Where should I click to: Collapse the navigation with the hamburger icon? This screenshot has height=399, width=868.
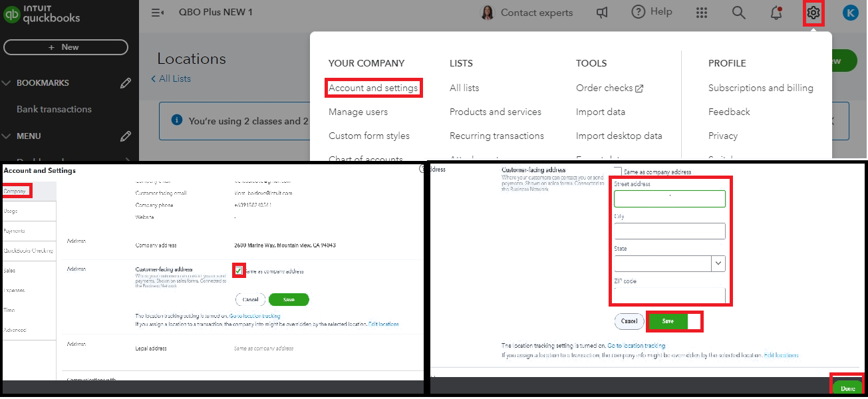tap(158, 12)
